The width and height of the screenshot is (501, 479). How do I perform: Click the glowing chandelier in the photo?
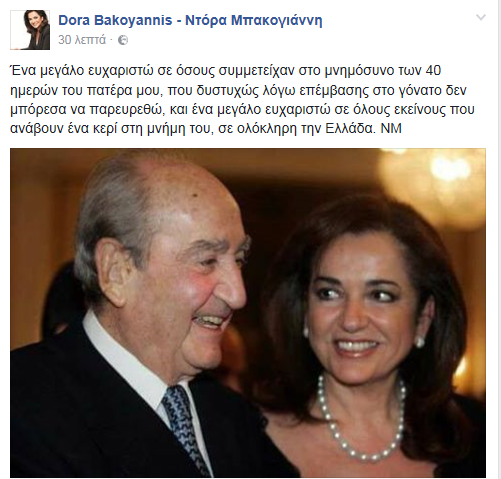433,188
